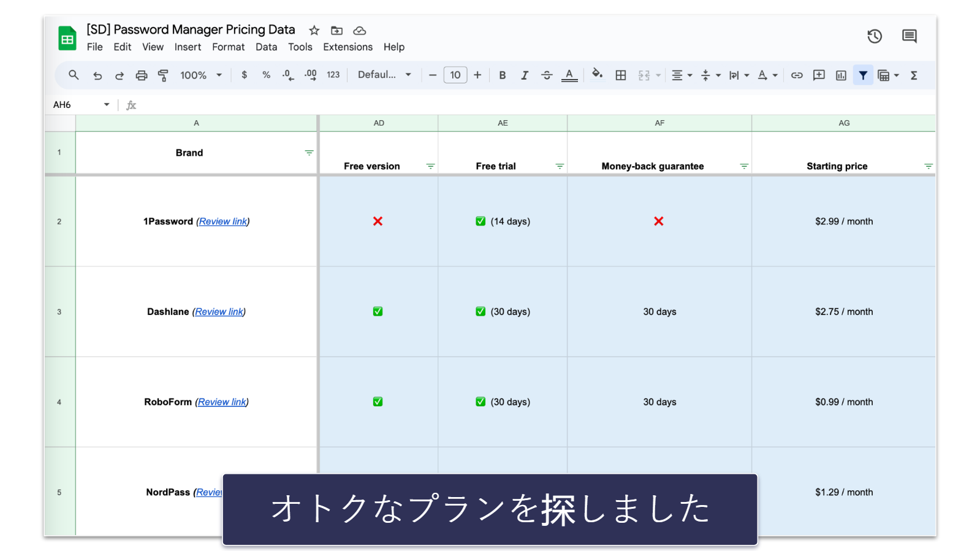Open the Data menu
This screenshot has width=980, height=551.
click(267, 47)
